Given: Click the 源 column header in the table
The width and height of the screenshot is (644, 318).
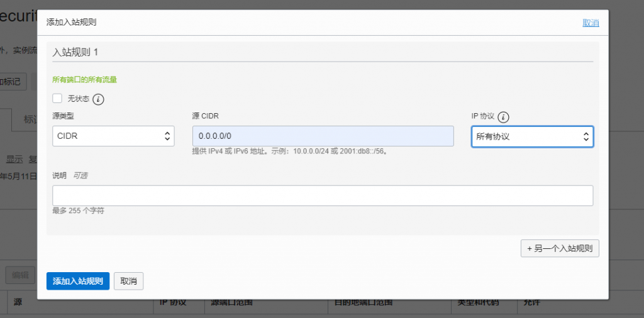Looking at the screenshot, I should click(19, 303).
